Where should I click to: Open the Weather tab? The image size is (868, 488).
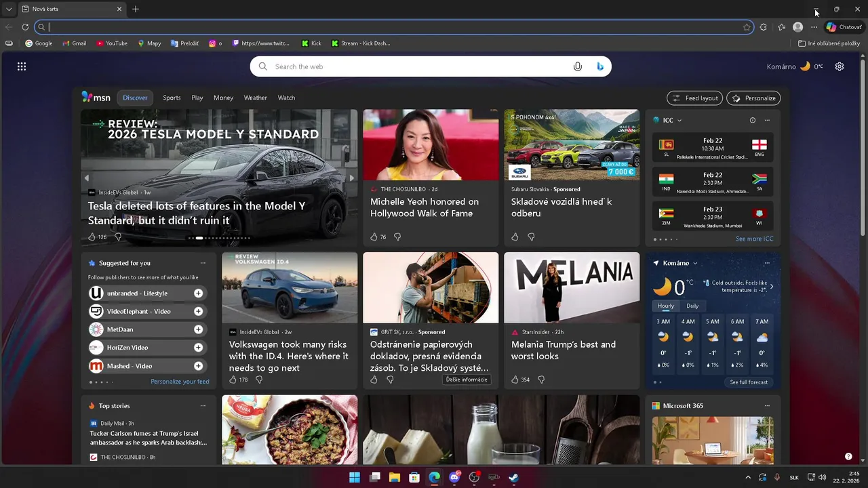(x=256, y=98)
